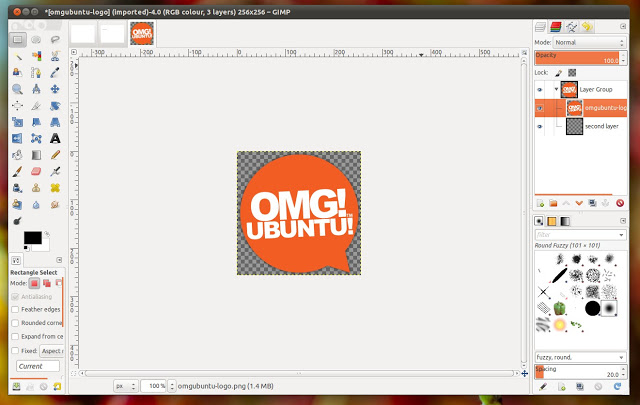Image resolution: width=640 pixels, height=405 pixels.
Task: Toggle lock pixels brush icon
Action: [558, 73]
